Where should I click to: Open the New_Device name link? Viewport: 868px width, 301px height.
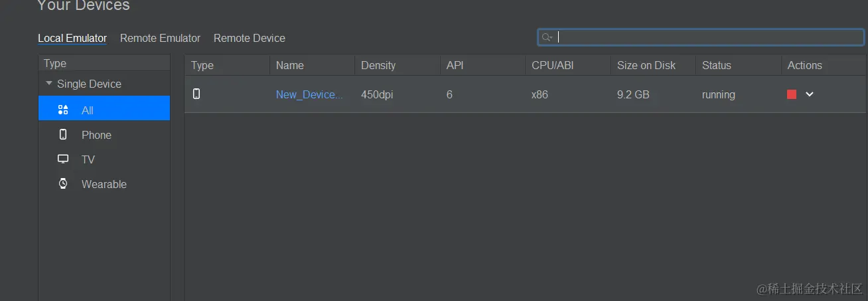(x=309, y=94)
